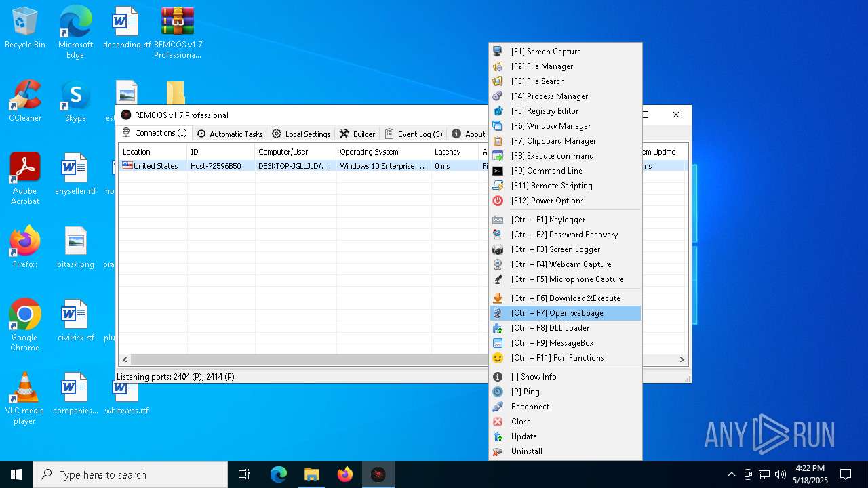Click the Download&Execute arrow icon
Image resolution: width=868 pixels, height=488 pixels.
click(x=498, y=298)
